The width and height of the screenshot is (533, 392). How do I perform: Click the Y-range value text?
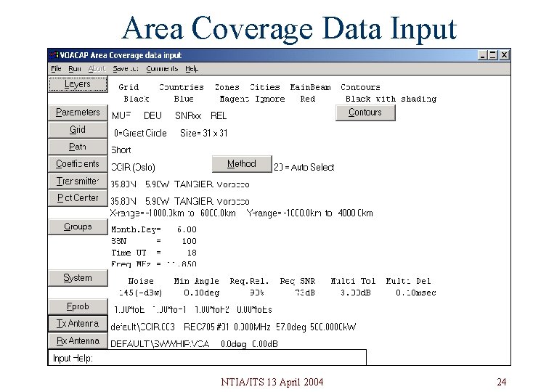point(310,213)
